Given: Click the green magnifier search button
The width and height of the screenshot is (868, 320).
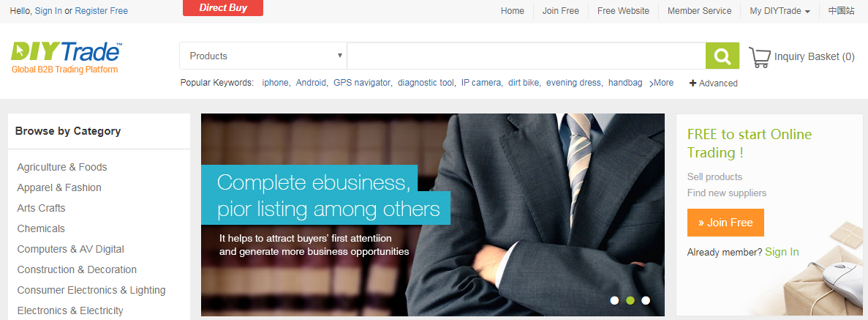Looking at the screenshot, I should point(722,56).
